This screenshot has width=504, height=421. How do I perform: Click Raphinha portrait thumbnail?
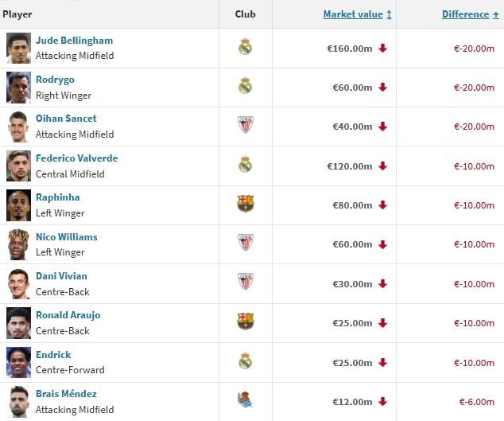(18, 205)
